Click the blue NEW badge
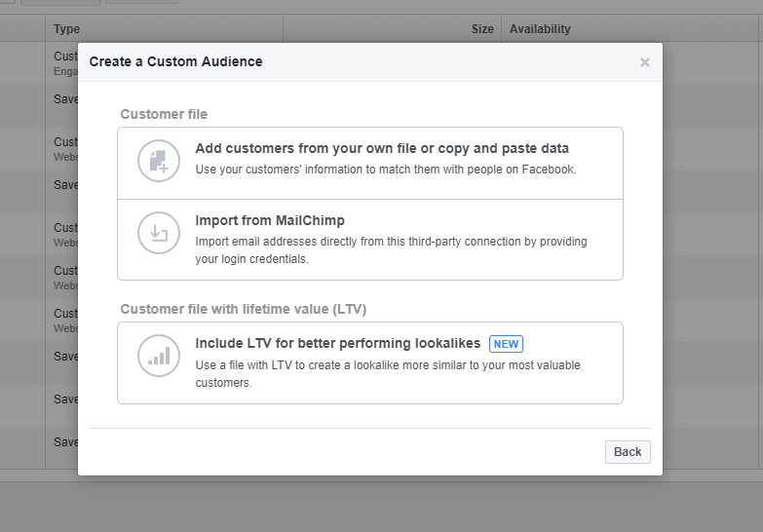Viewport: 763px width, 532px height. [506, 344]
